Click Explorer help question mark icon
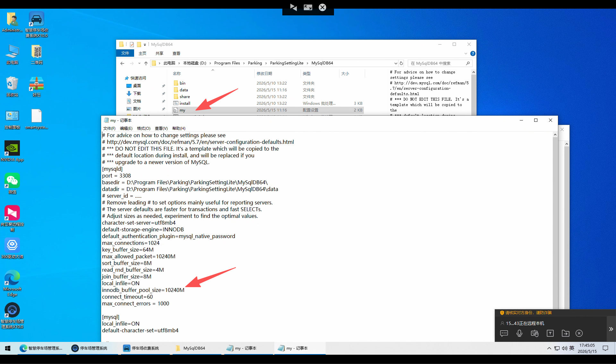This screenshot has width=616, height=364. 473,54
